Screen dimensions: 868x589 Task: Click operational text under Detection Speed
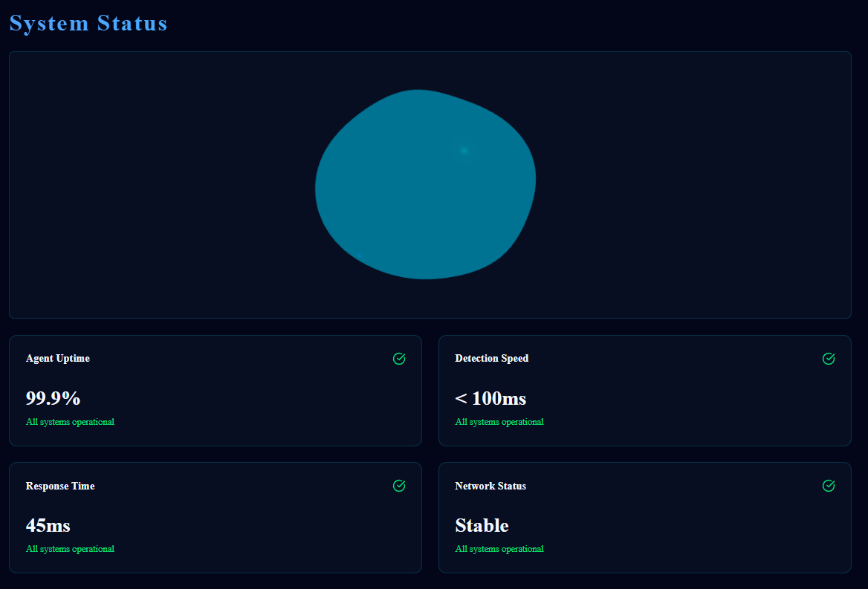click(x=499, y=422)
